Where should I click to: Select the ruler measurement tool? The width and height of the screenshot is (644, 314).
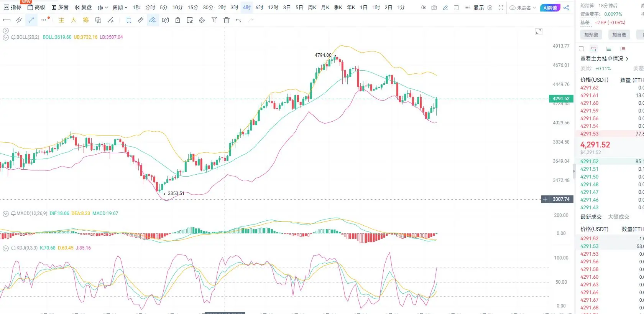(x=141, y=20)
